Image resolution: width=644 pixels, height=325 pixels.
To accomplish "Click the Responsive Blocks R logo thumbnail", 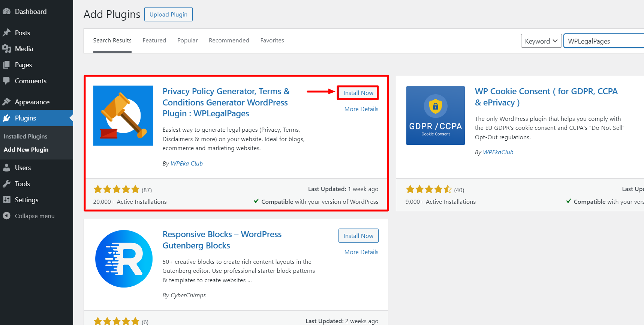I will click(x=124, y=259).
